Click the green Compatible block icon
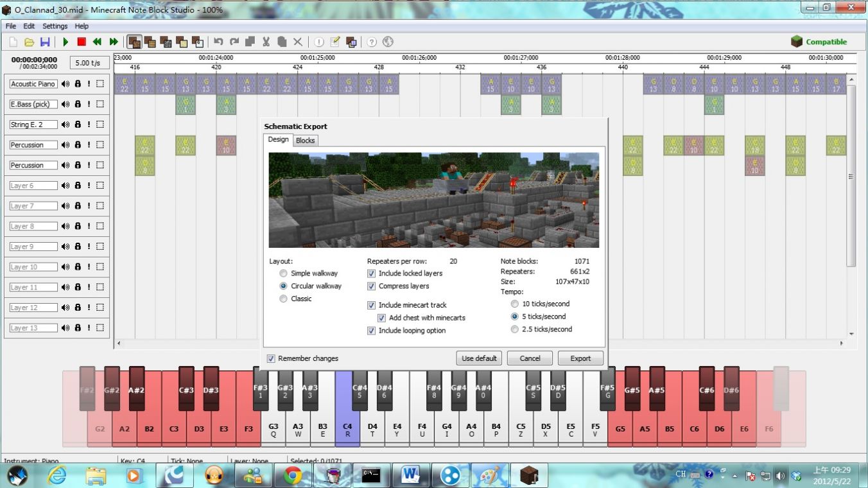The image size is (868, 488). 797,42
